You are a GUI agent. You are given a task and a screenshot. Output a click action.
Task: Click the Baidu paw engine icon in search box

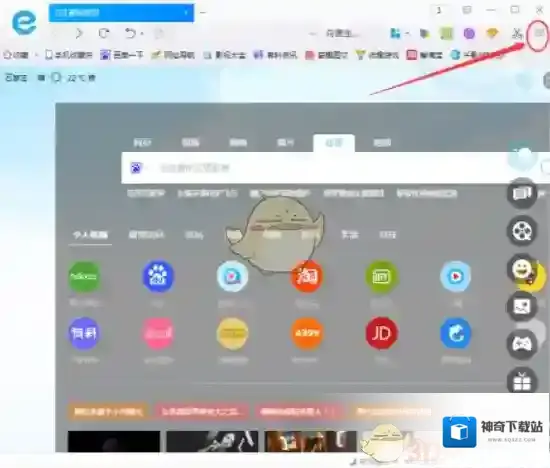click(x=136, y=168)
